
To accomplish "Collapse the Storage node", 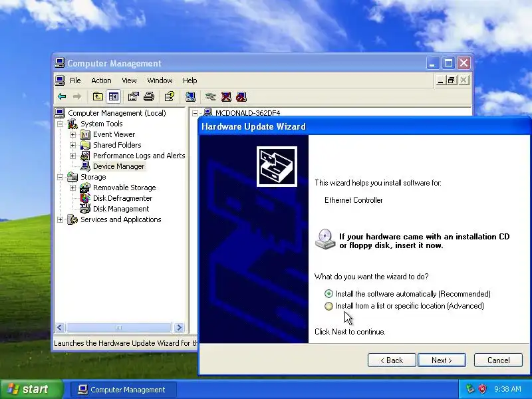I will (61, 177).
